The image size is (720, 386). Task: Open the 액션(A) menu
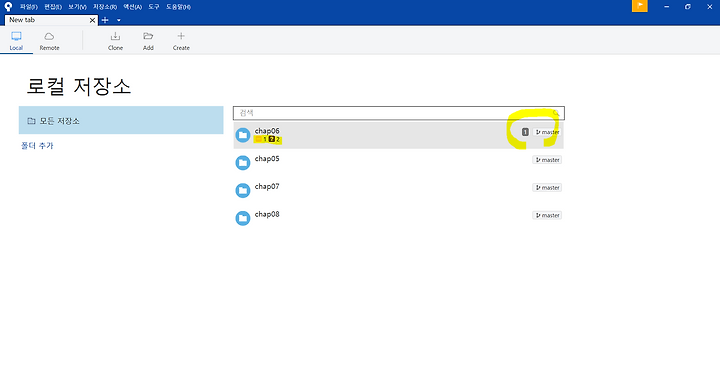tap(132, 7)
